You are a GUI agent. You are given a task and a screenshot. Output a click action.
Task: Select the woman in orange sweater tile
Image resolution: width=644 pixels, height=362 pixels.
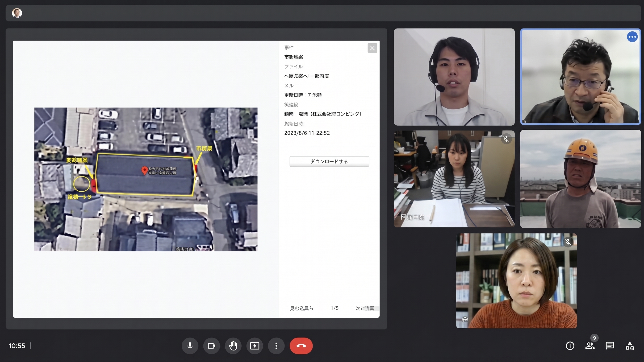pyautogui.click(x=517, y=281)
